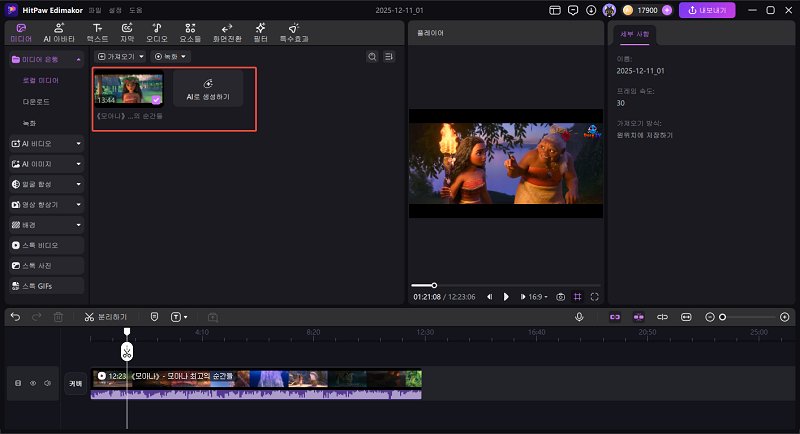Add coins with the purple plus button

[x=667, y=10]
